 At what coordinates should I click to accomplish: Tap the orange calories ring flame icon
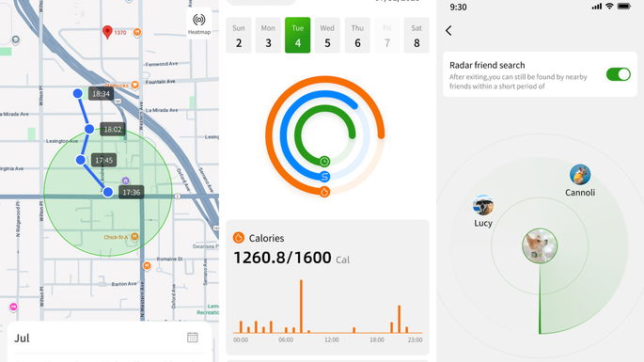(324, 192)
